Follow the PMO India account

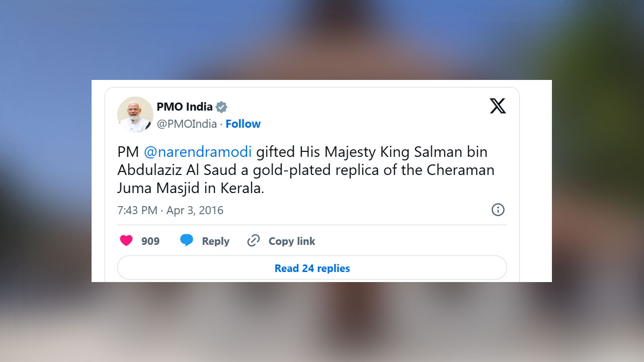(x=243, y=124)
